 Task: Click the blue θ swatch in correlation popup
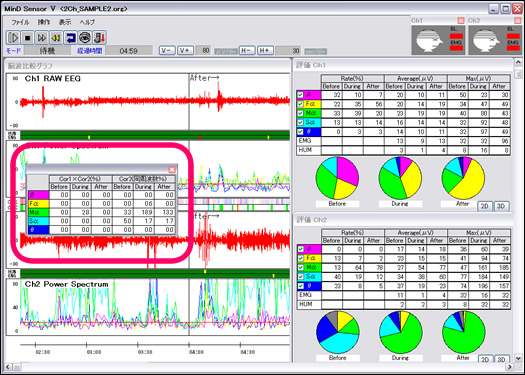coord(39,230)
